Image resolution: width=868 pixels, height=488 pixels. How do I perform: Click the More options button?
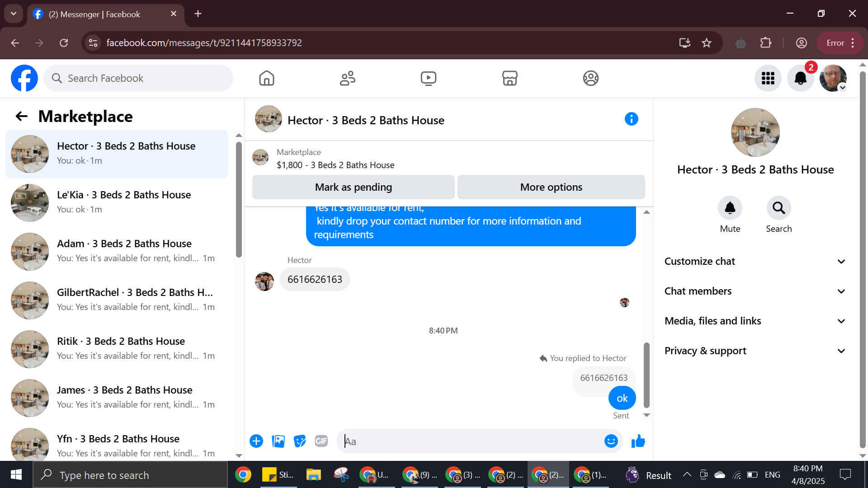[x=551, y=187]
